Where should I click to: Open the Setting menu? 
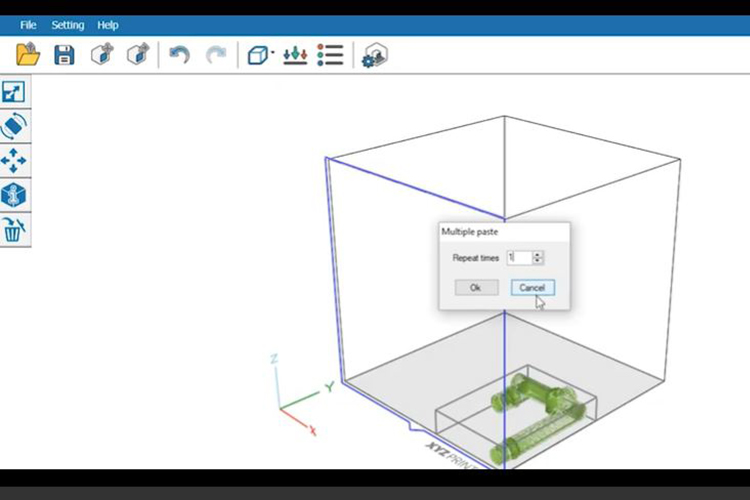(68, 25)
